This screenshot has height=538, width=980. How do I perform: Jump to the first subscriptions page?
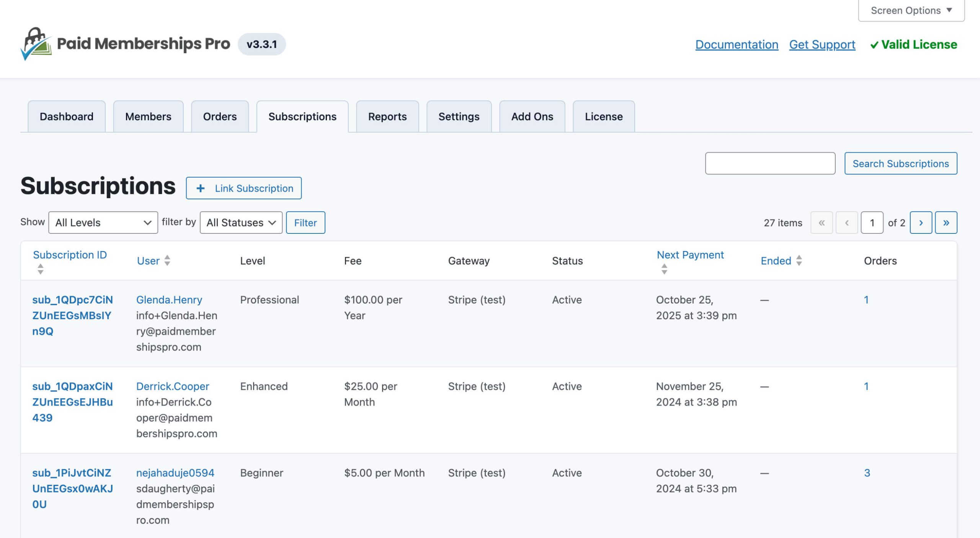[x=822, y=222]
